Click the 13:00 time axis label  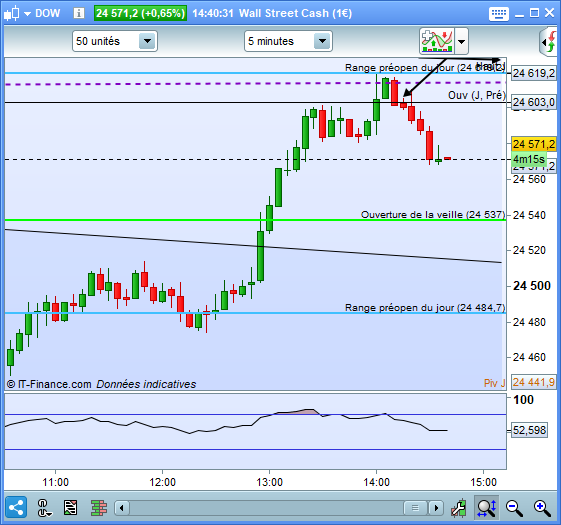click(269, 482)
